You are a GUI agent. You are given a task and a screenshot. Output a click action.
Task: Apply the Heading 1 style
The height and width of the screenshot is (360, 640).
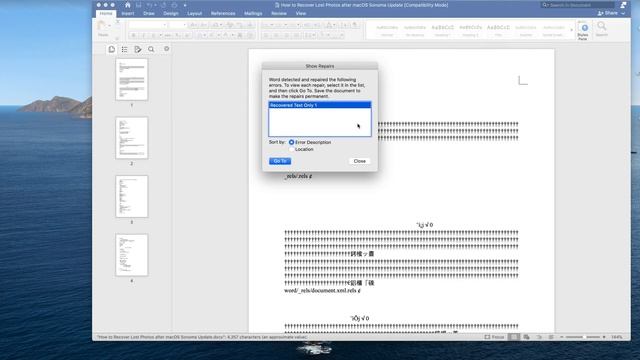(442, 31)
